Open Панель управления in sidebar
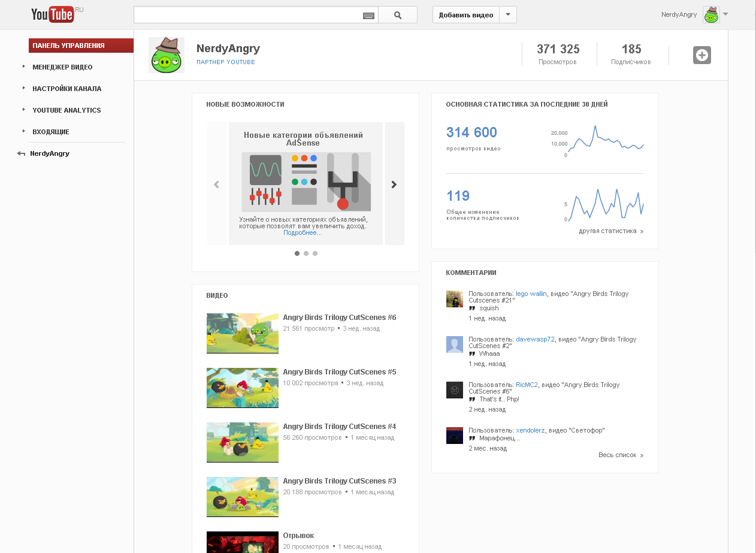This screenshot has width=756, height=553. pos(81,46)
